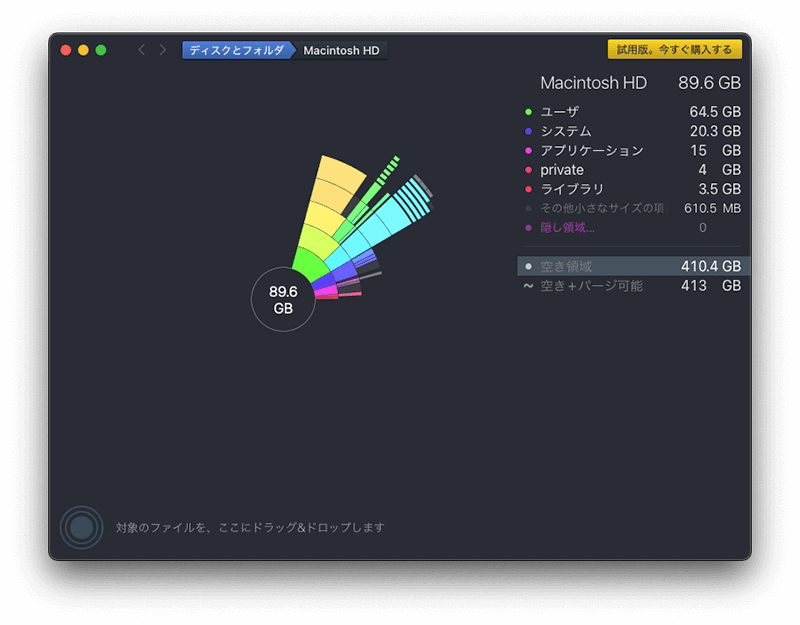Screen dimensions: 800x625
Task: Click the green inner sunburst segment
Action: [x=310, y=264]
